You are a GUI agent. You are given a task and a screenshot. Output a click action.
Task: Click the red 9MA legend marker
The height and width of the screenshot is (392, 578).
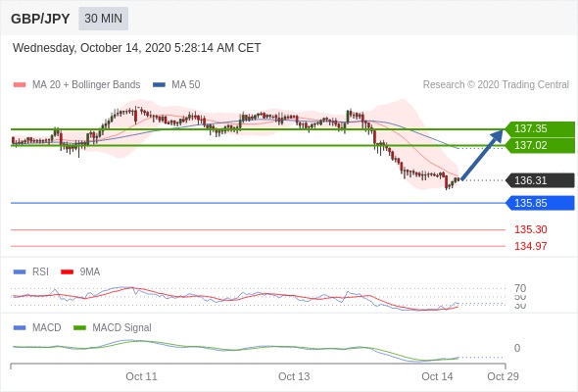(x=67, y=272)
